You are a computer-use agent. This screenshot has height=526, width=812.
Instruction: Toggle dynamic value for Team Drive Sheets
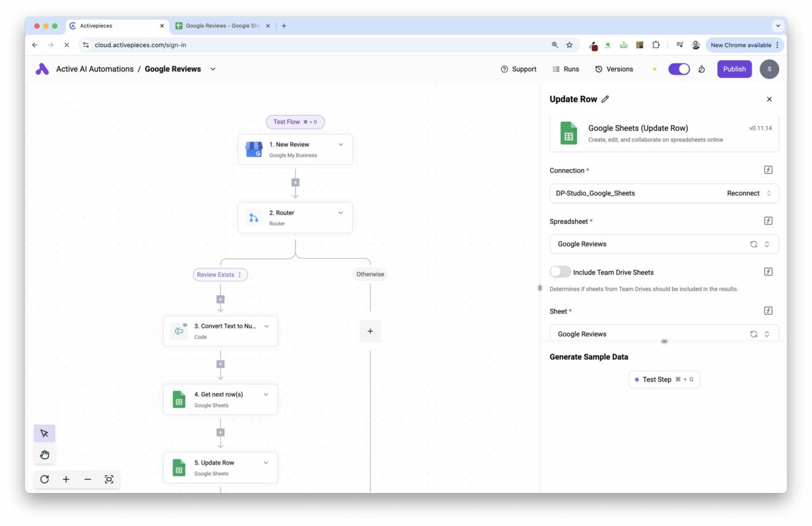click(768, 272)
